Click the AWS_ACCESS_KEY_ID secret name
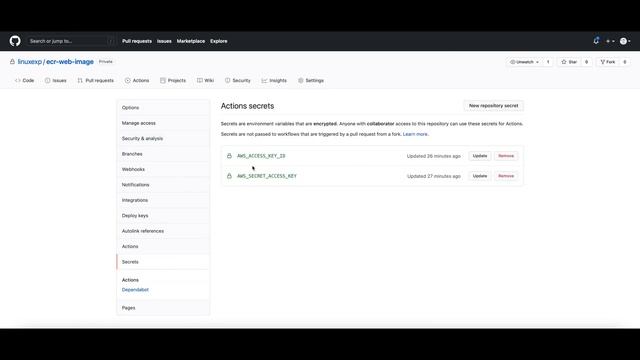This screenshot has width=640, height=360. pyautogui.click(x=261, y=156)
